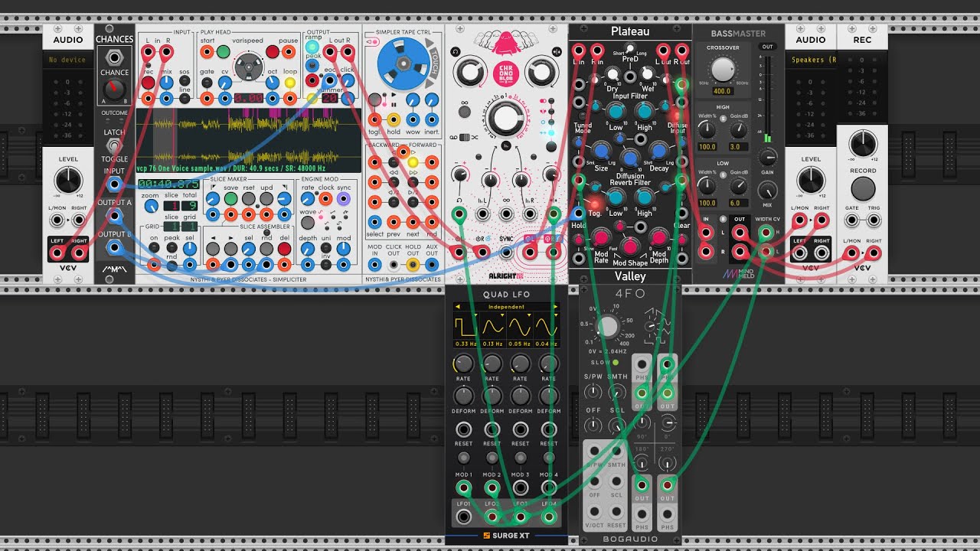Viewport: 980px width, 551px height.
Task: Toggle the red pause button in Play Head
Action: pos(273,52)
